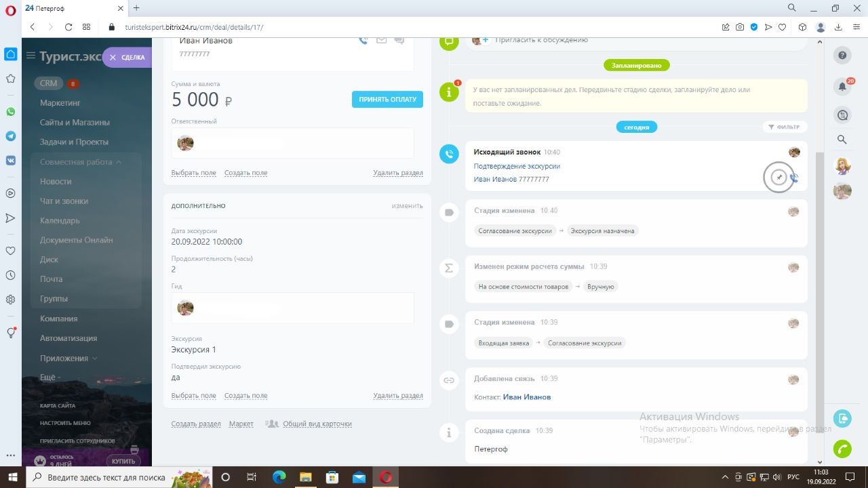868x488 pixels.
Task: Click the 5 000 ₽ amount value
Action: point(202,100)
